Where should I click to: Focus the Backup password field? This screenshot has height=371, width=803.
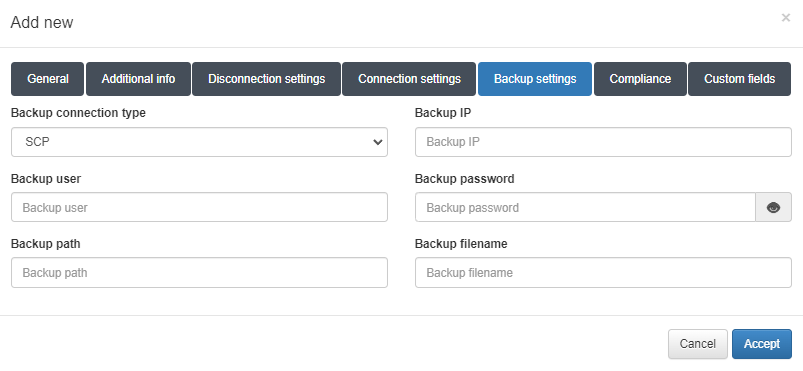[x=585, y=208]
